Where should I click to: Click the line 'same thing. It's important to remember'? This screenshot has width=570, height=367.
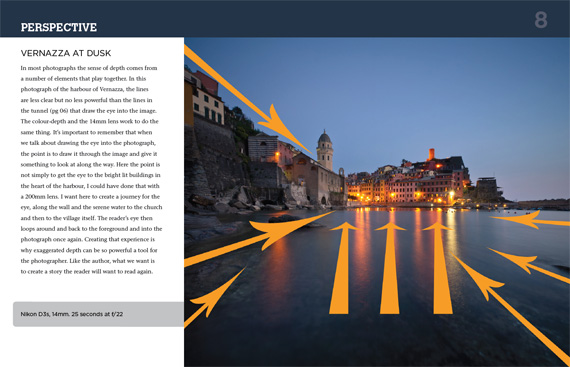coord(87,132)
